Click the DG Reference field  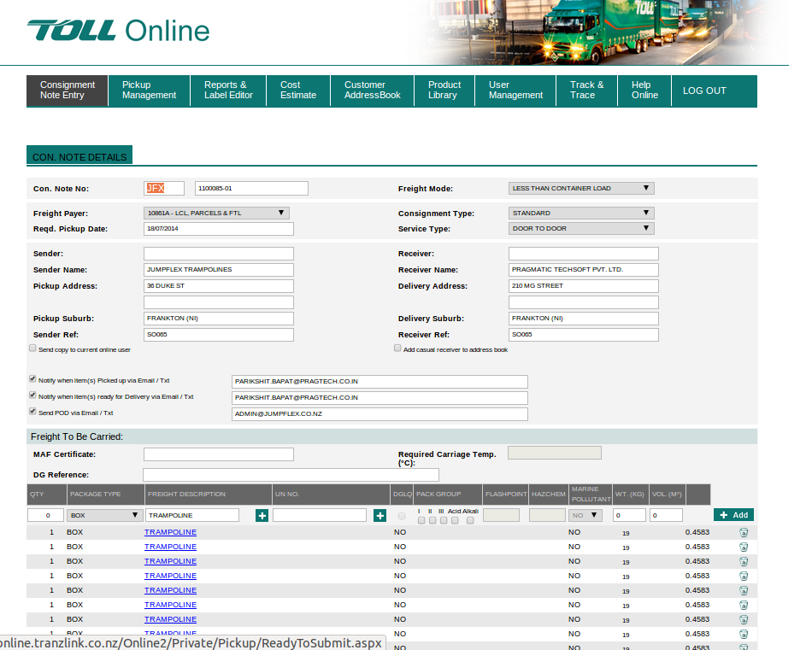click(x=291, y=475)
